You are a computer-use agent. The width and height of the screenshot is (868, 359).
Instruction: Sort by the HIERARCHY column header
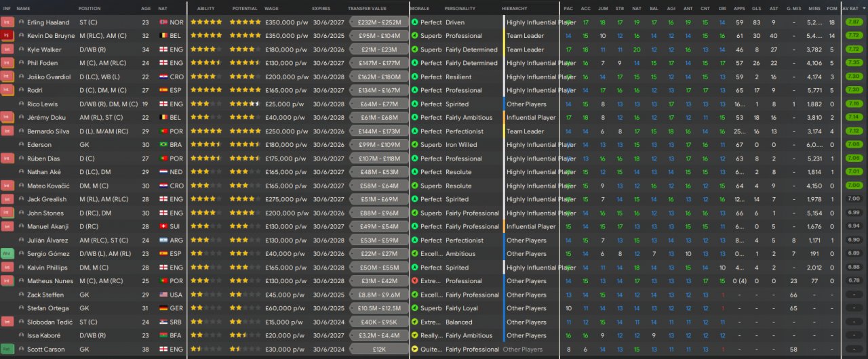[x=515, y=8]
